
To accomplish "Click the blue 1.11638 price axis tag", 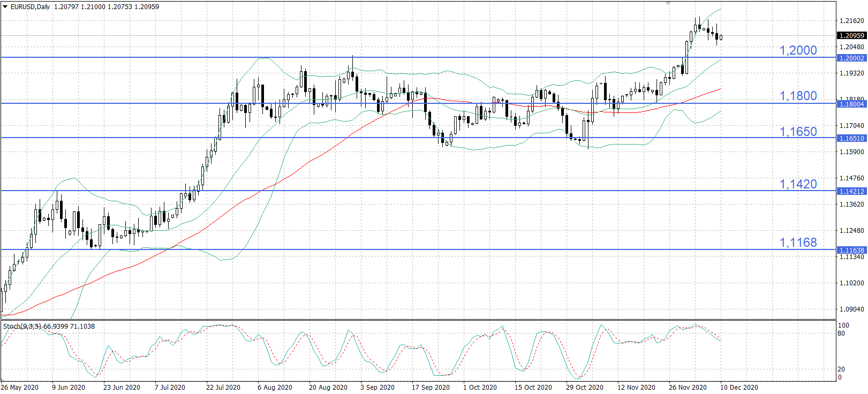I will pyautogui.click(x=851, y=250).
